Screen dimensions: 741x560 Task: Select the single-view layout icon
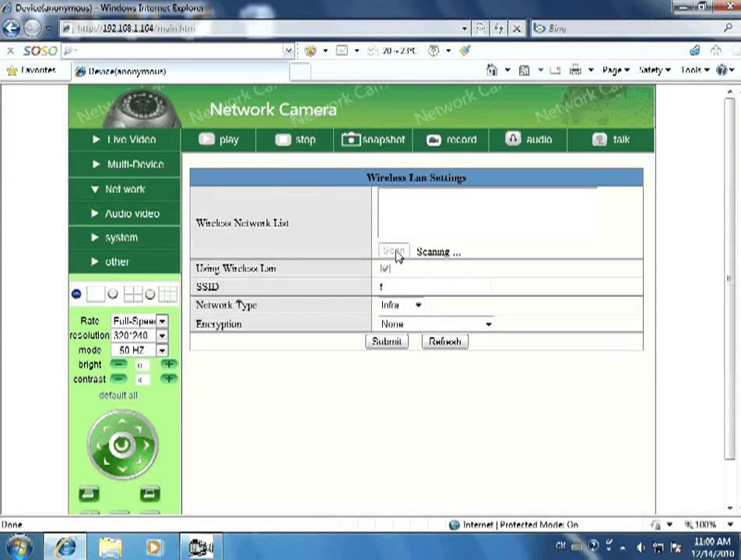click(96, 294)
